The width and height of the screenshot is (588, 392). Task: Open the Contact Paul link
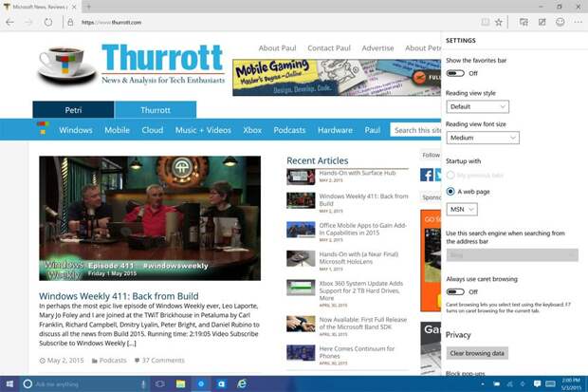329,48
